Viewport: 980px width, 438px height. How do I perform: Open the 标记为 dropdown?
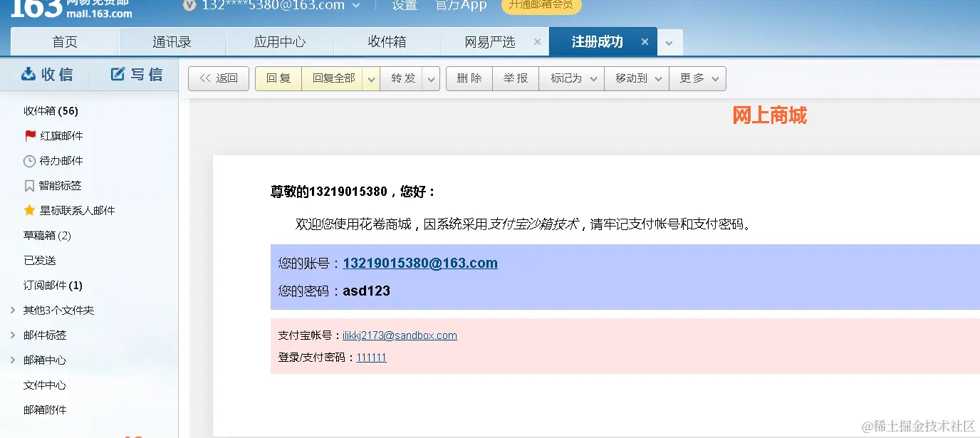click(572, 78)
